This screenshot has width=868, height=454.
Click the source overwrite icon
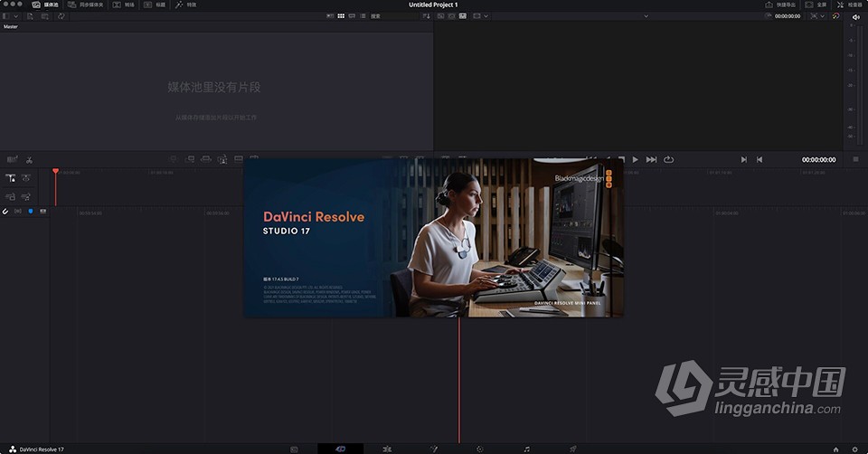tap(254, 157)
